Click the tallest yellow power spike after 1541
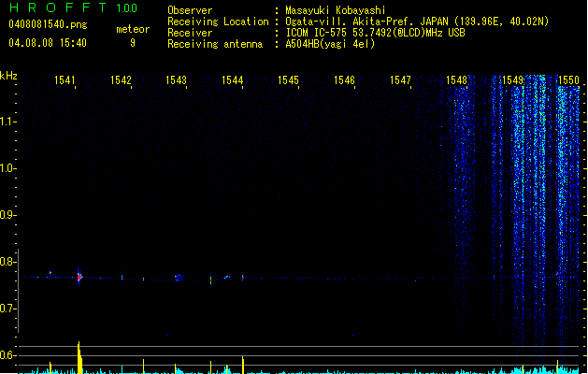 [79, 357]
